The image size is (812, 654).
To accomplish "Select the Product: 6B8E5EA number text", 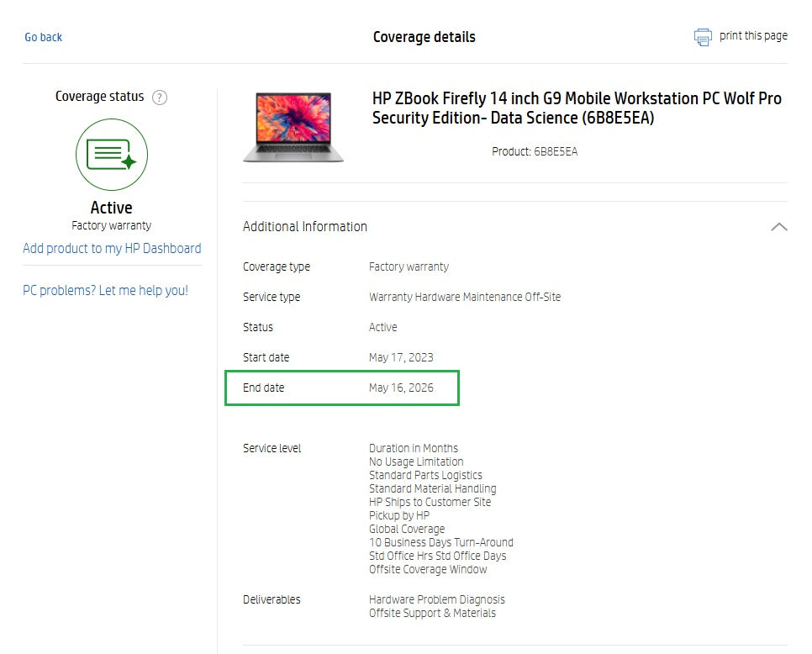I will [535, 151].
